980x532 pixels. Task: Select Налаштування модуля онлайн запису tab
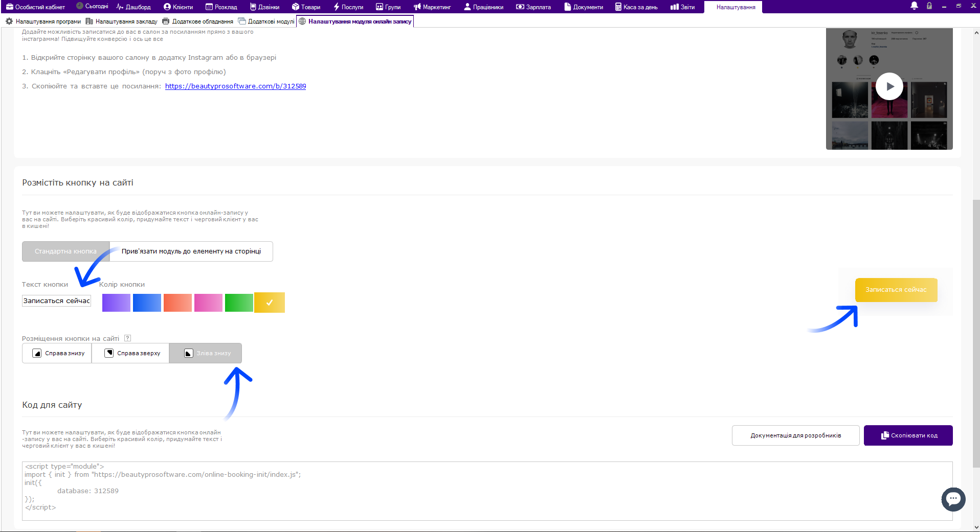pos(355,21)
